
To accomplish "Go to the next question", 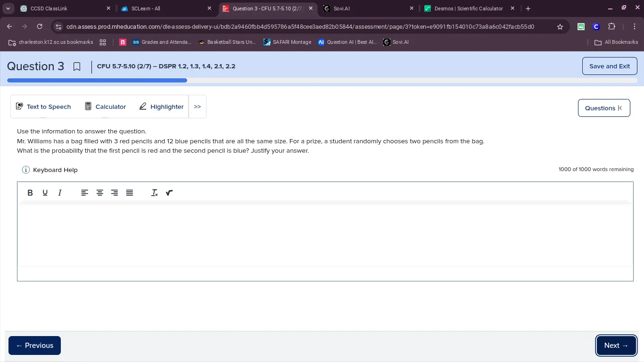I will pos(616,346).
